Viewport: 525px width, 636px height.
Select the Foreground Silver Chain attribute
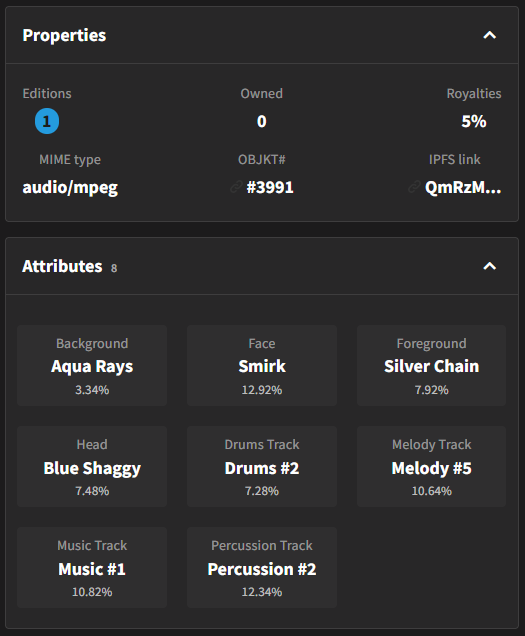pos(431,365)
